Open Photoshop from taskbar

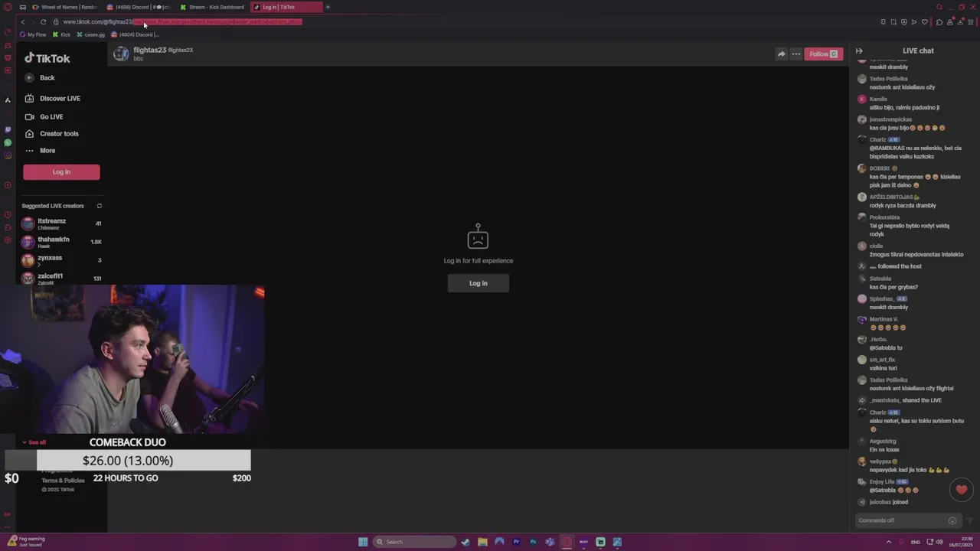[x=533, y=542]
